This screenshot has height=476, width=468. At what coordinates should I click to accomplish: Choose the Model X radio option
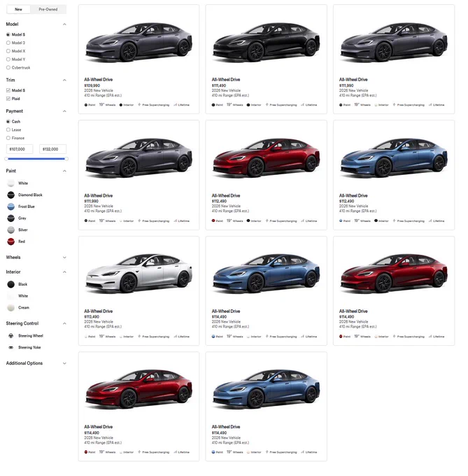coord(8,51)
